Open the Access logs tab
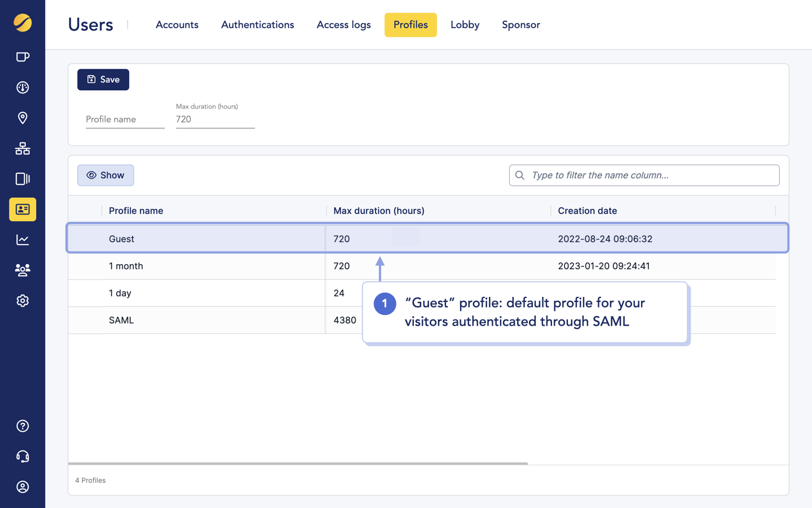Screen dimensions: 812x508 tap(343, 25)
